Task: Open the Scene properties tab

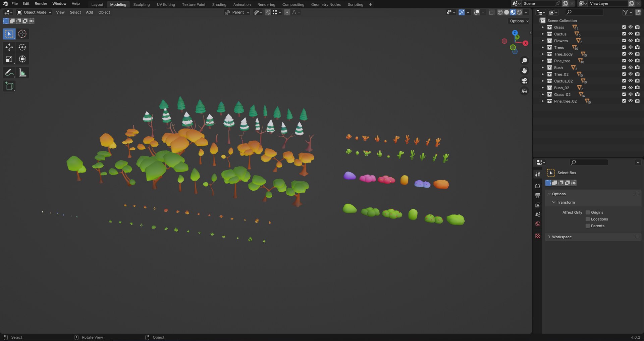Action: point(538,214)
